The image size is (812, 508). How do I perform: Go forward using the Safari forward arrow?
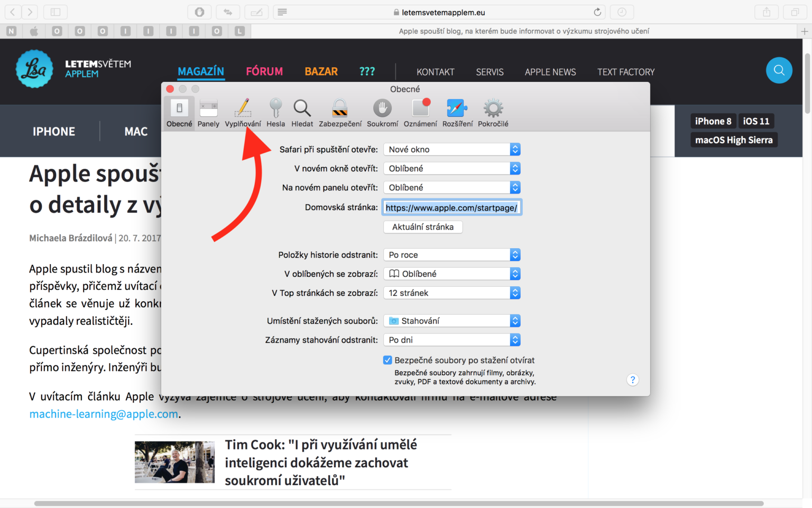[x=30, y=12]
